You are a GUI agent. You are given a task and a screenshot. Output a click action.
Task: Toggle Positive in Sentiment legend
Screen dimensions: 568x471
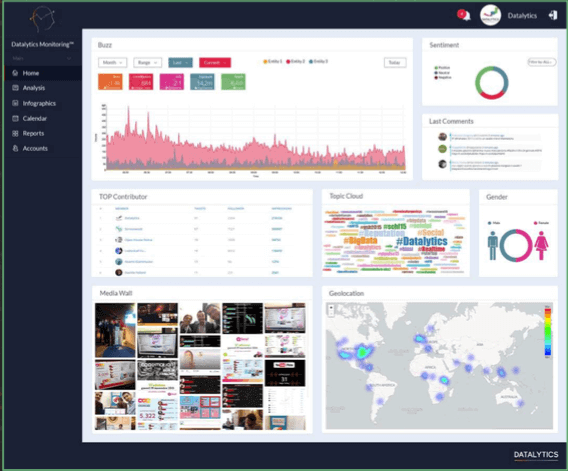[442, 68]
